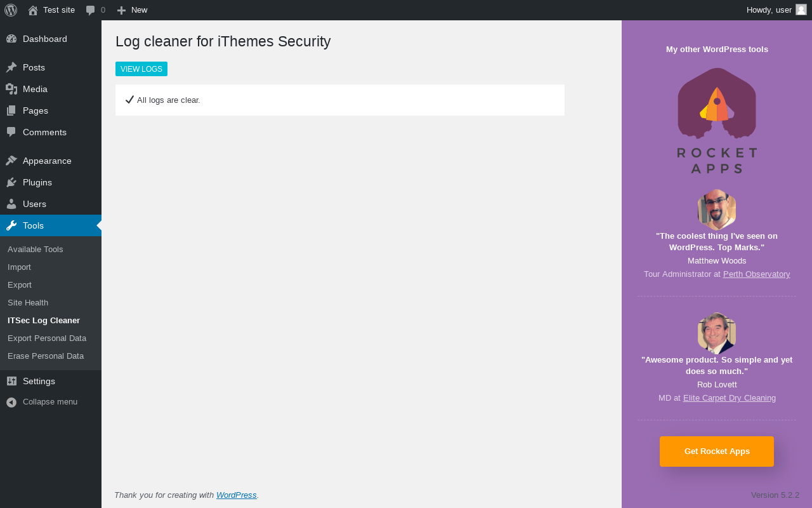
Task: Collapse the admin sidebar menu
Action: pyautogui.click(x=51, y=402)
